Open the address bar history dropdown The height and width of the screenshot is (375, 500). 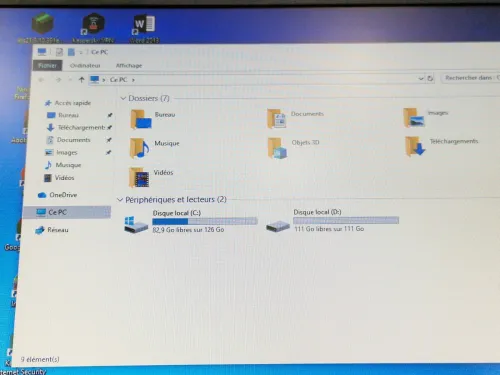tap(421, 79)
